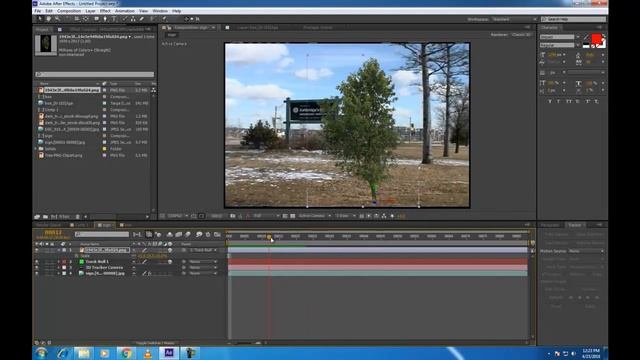Screen dimensions: 640x360
Task: Open the Animation menu
Action: [x=124, y=11]
